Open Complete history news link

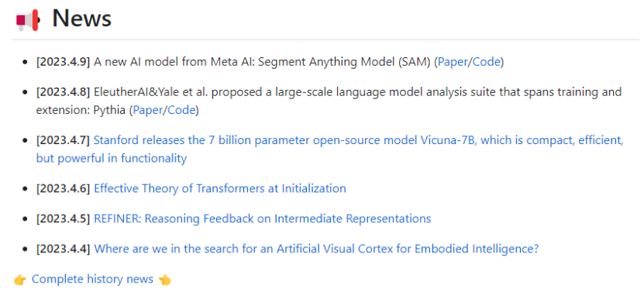(92, 280)
